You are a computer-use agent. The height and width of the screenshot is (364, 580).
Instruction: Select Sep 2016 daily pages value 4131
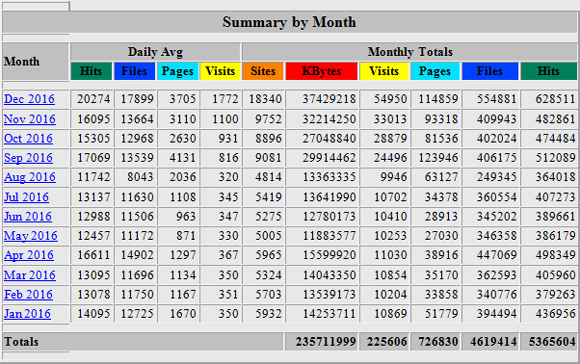183,158
